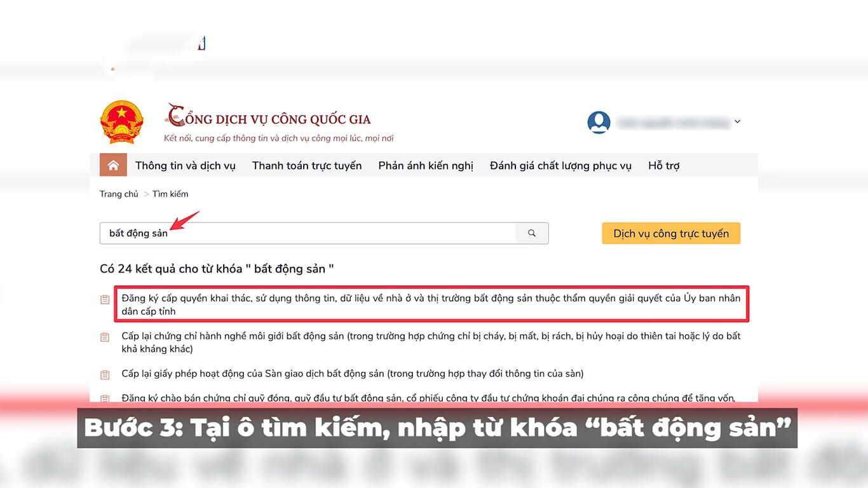
Task: Open the 'Thanh toán trực tuyến' menu
Action: [x=307, y=165]
